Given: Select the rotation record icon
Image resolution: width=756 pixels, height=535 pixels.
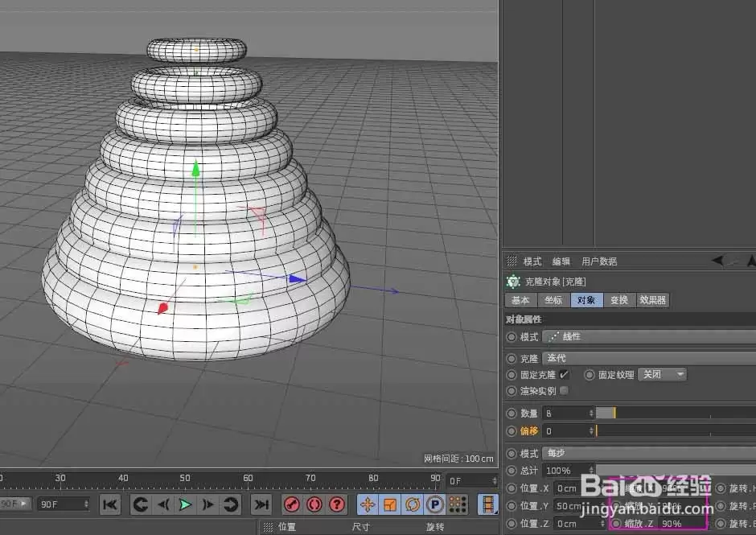Looking at the screenshot, I should [413, 504].
